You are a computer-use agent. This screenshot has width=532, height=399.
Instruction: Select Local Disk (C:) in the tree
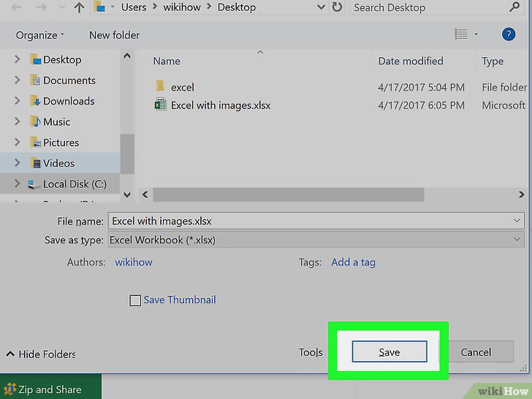point(75,184)
